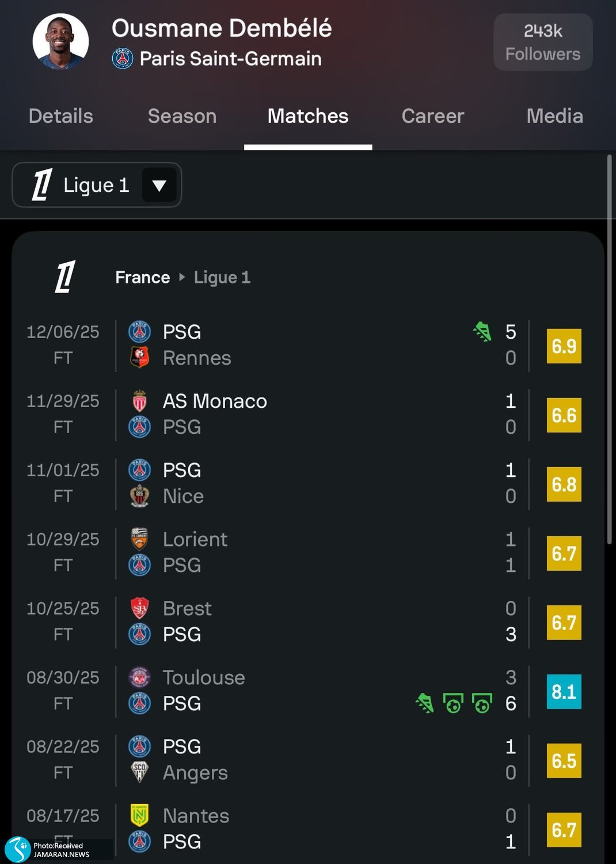Click the Toulouse club crest
Viewport: 616px width, 864px height.
[139, 677]
